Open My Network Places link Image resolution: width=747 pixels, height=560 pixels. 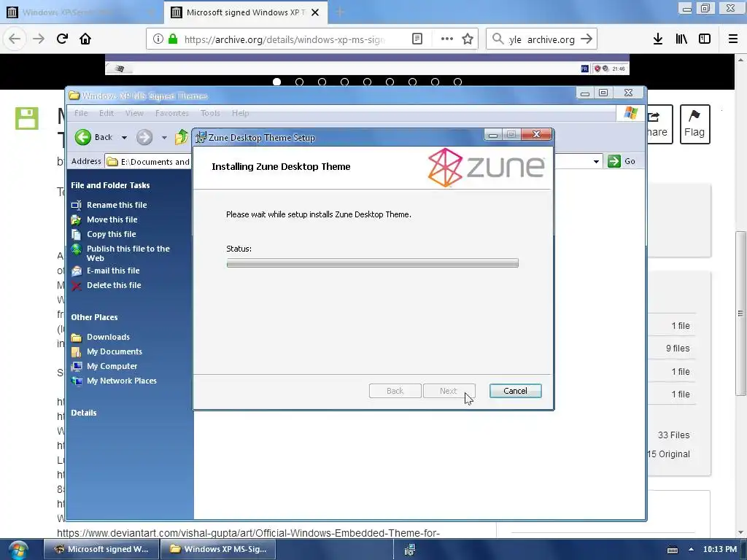click(122, 381)
